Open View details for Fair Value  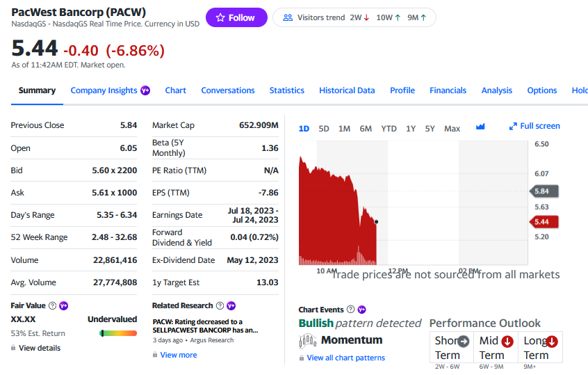40,348
